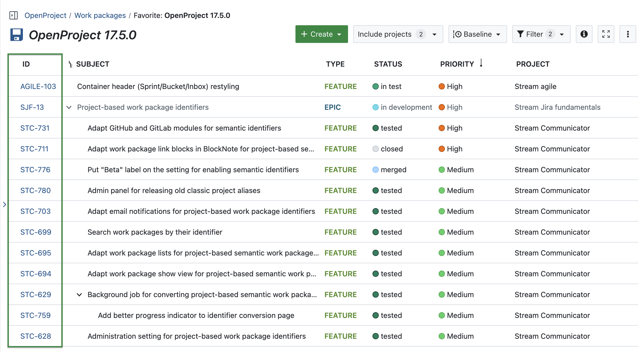Screen dimensions: 644x352
Task: Click Stream Communicator project of STC-694
Action: coord(552,274)
